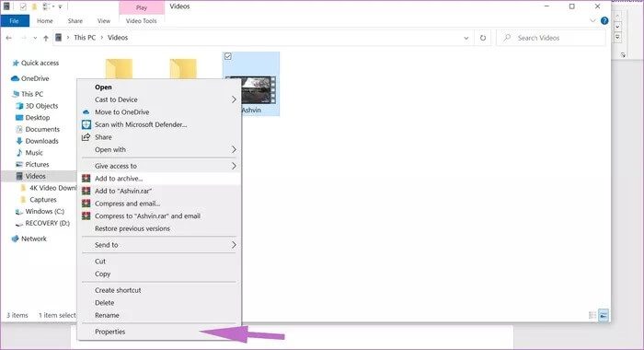Viewport: 644px width, 350px height.
Task: Expand the ribbon with the chevron
Action: 592,20
